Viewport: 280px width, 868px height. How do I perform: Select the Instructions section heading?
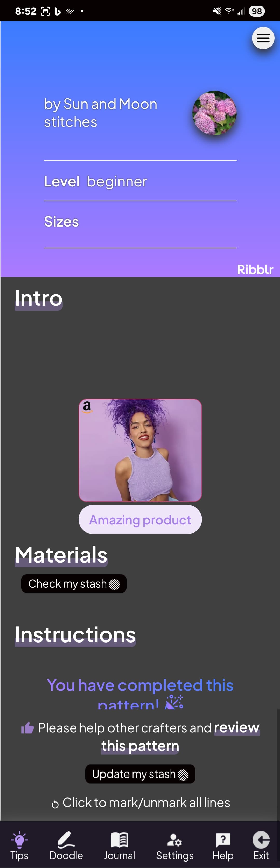(75, 635)
